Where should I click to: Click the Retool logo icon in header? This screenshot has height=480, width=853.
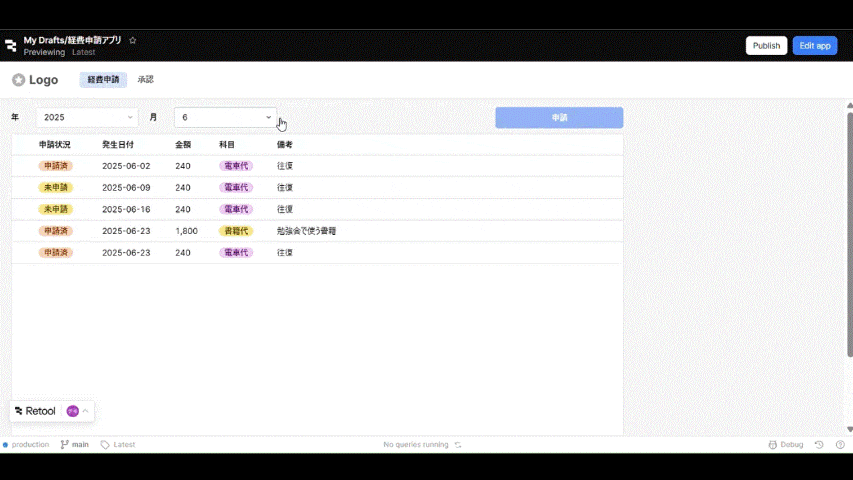tap(10, 46)
